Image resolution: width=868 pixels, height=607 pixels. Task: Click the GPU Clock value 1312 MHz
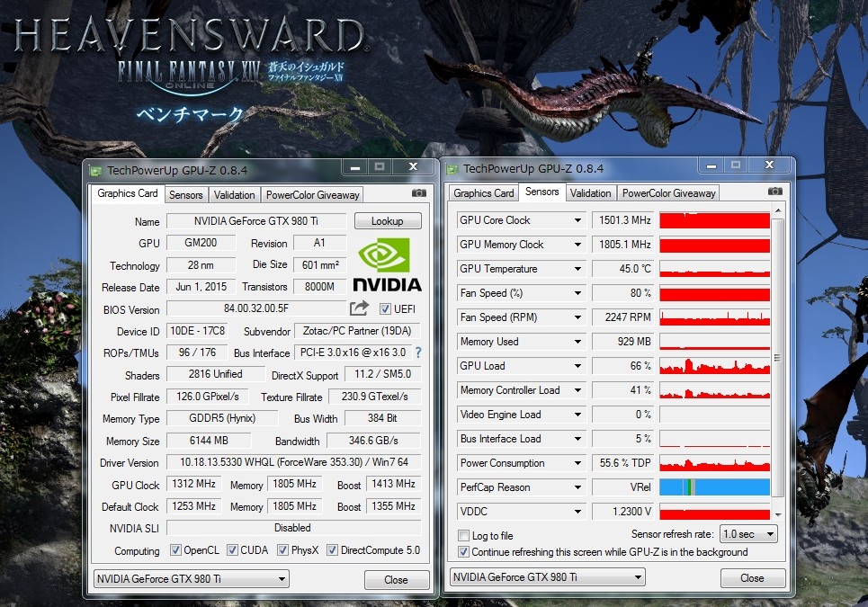[x=193, y=484]
